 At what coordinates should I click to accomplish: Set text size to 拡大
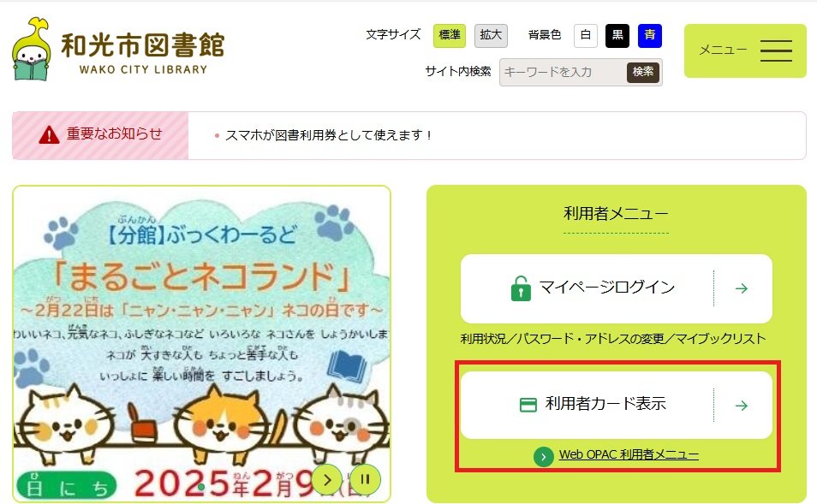click(491, 35)
